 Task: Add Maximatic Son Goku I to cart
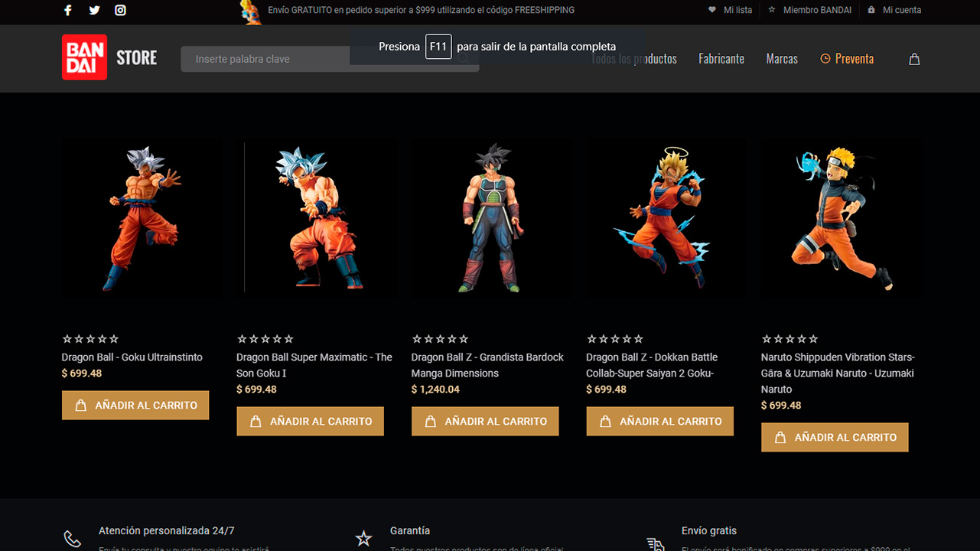[x=310, y=421]
